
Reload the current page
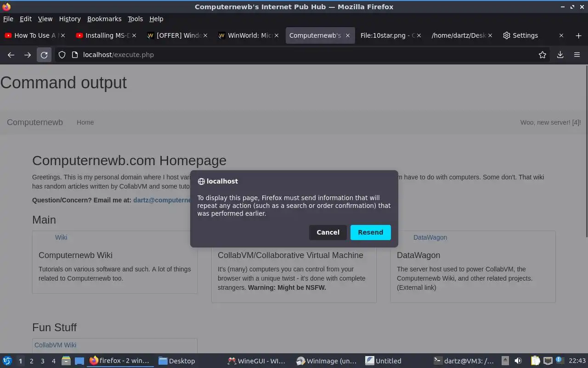click(44, 55)
